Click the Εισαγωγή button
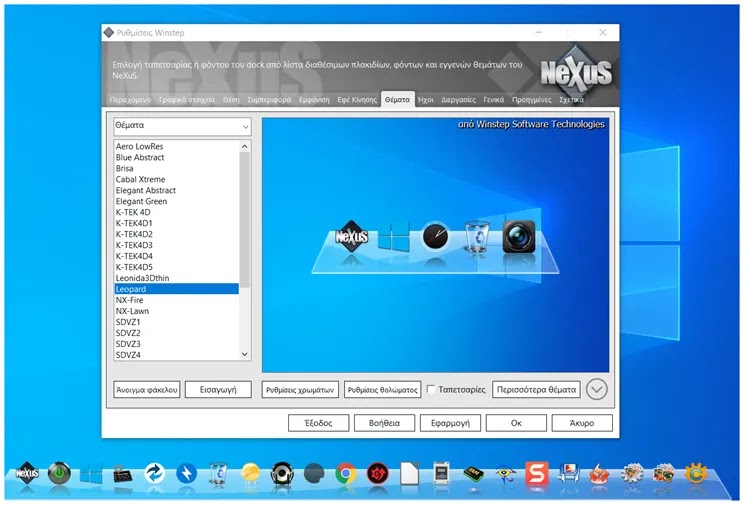The width and height of the screenshot is (744, 505). coord(218,390)
